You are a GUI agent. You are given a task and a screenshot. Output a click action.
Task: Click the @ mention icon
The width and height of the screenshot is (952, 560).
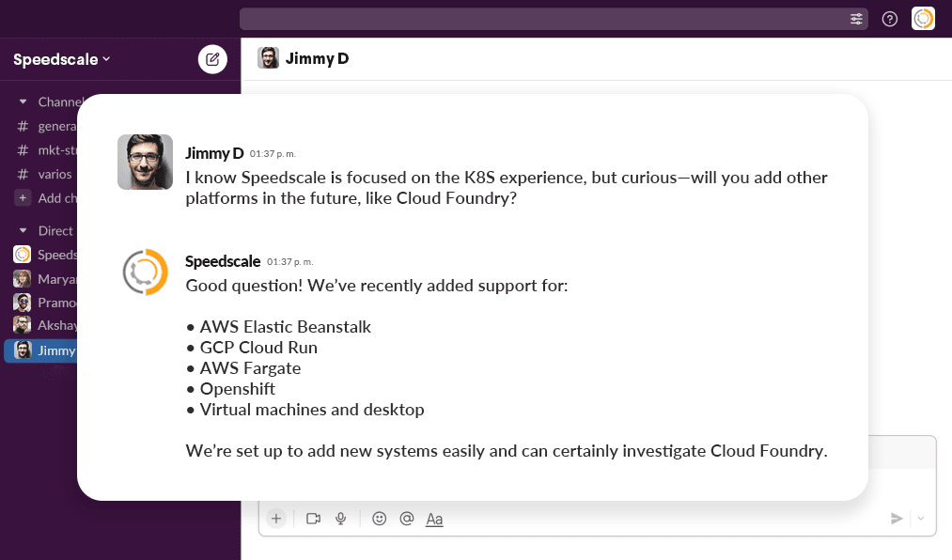tap(407, 519)
